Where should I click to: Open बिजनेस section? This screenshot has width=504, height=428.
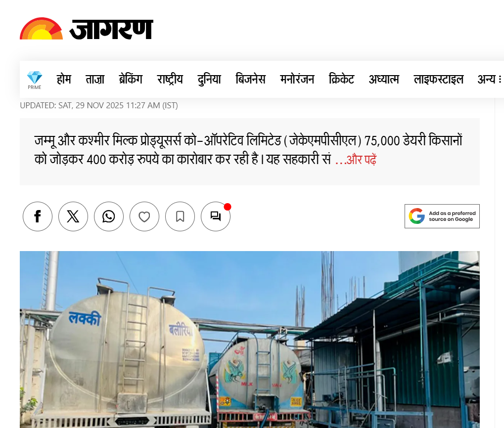[x=250, y=79]
